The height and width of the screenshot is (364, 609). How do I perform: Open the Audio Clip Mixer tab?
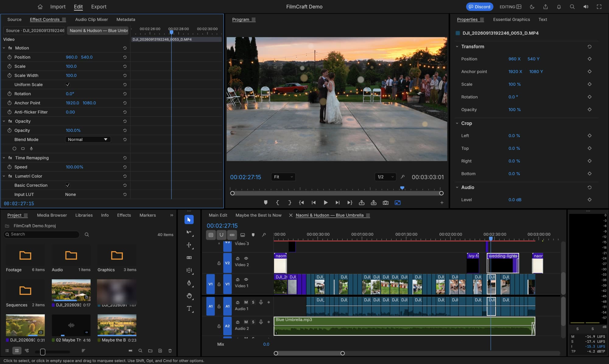[x=91, y=19]
